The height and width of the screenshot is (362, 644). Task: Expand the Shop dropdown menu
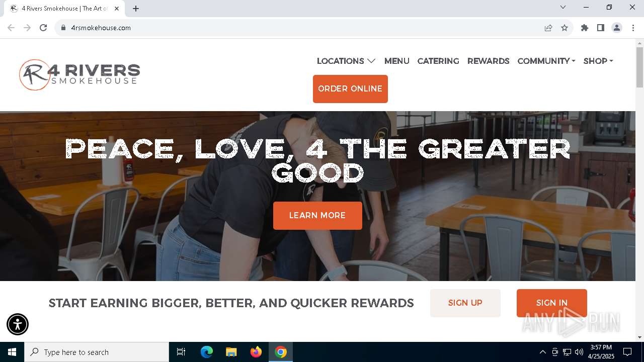tap(598, 61)
